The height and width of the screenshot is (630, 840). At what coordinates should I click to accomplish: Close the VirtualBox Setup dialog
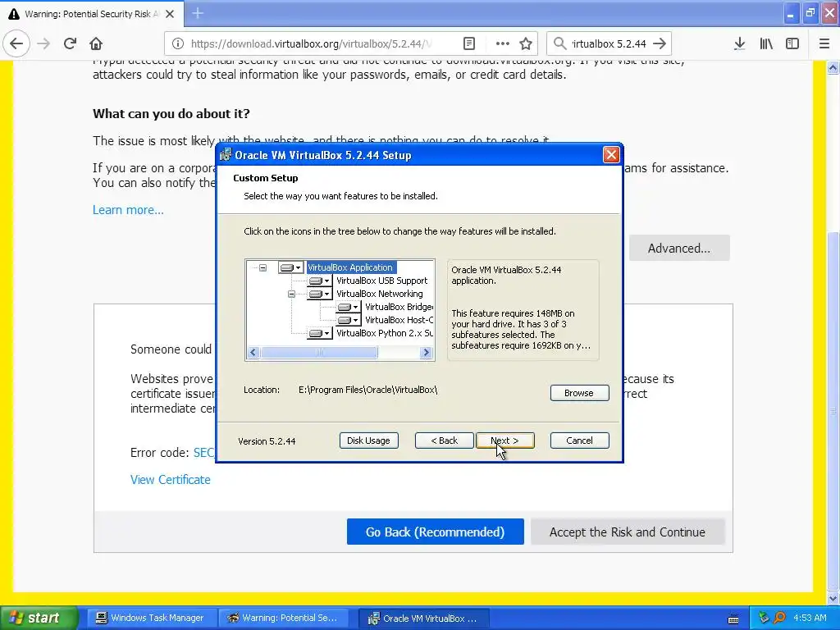pyautogui.click(x=610, y=155)
